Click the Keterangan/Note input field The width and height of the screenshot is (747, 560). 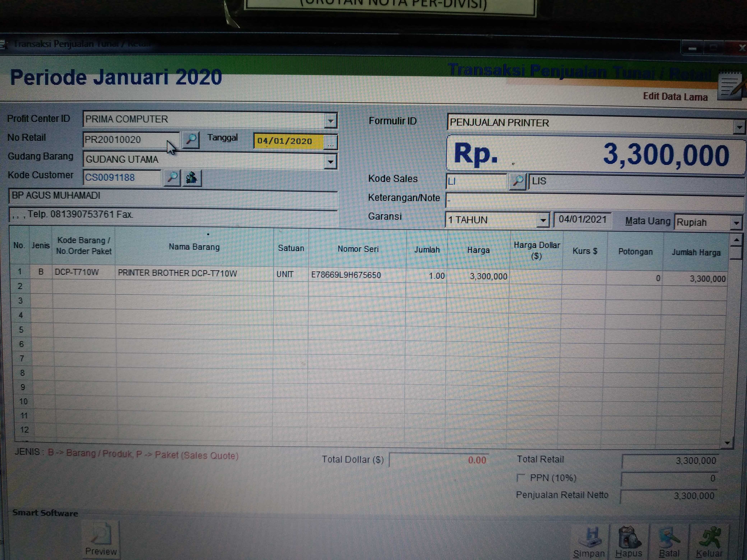pos(594,200)
